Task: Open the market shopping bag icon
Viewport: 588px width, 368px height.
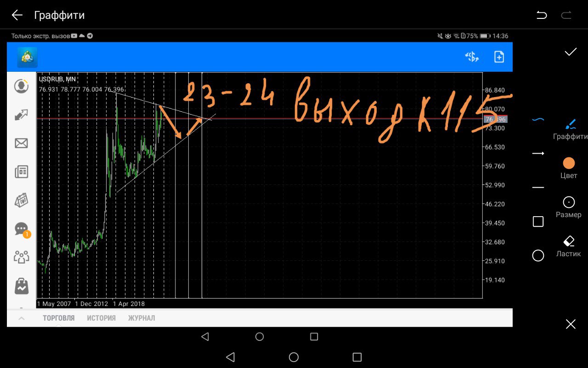Action: point(21,286)
